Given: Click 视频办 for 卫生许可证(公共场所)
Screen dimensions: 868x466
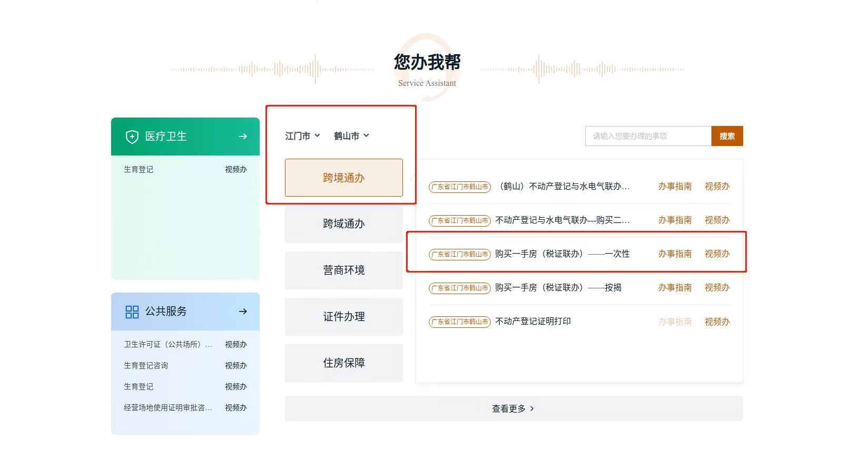Looking at the screenshot, I should click(235, 344).
